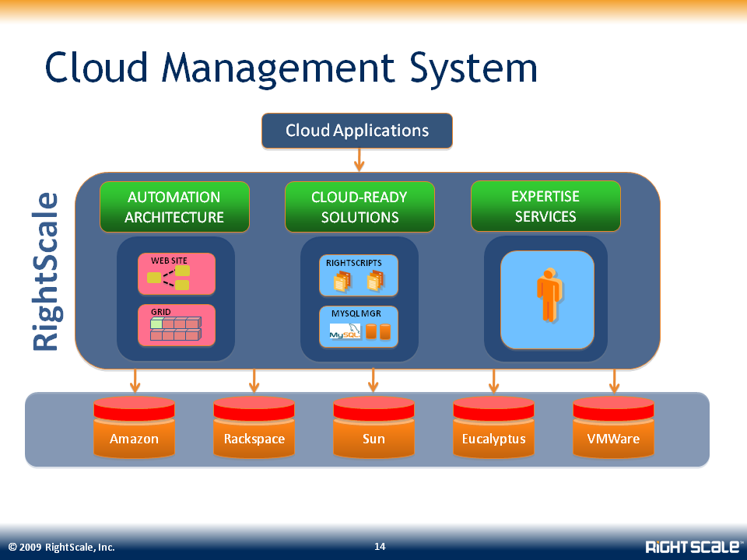Click the RightScale logo in footer
The image size is (747, 560).
[693, 546]
